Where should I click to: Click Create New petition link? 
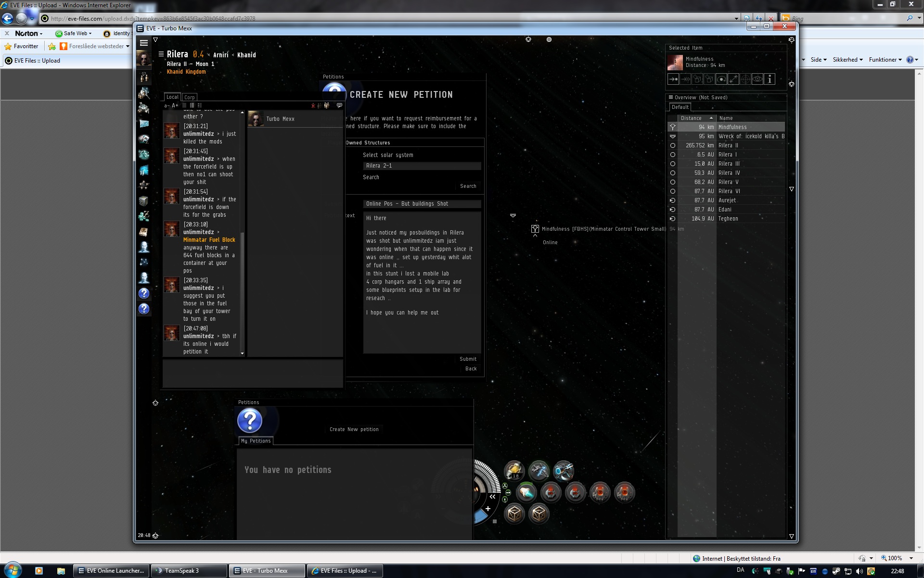(x=354, y=429)
